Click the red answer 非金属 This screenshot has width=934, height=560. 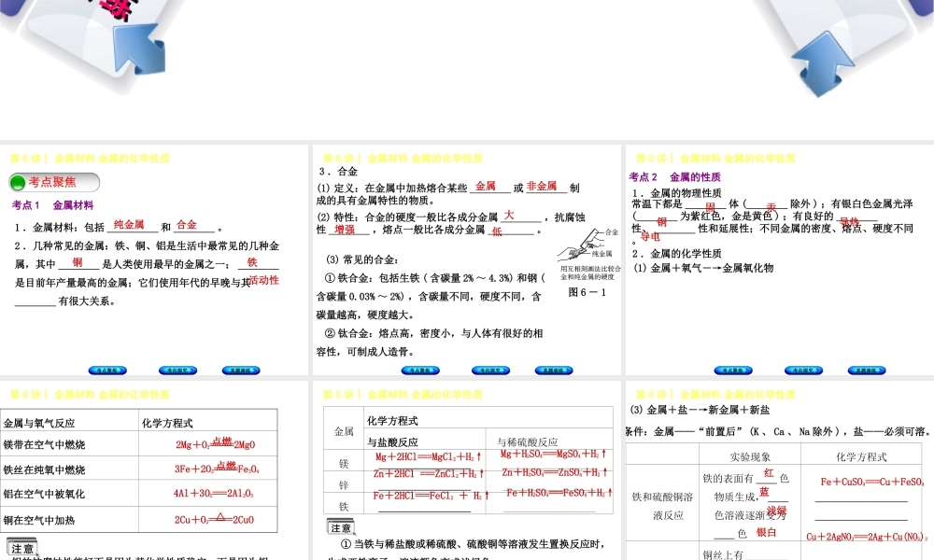point(542,187)
